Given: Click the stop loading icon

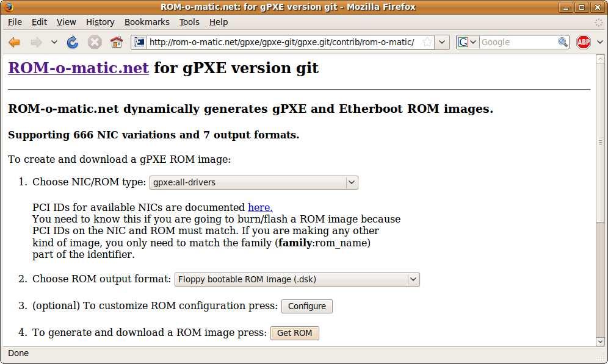Looking at the screenshot, I should click(94, 42).
